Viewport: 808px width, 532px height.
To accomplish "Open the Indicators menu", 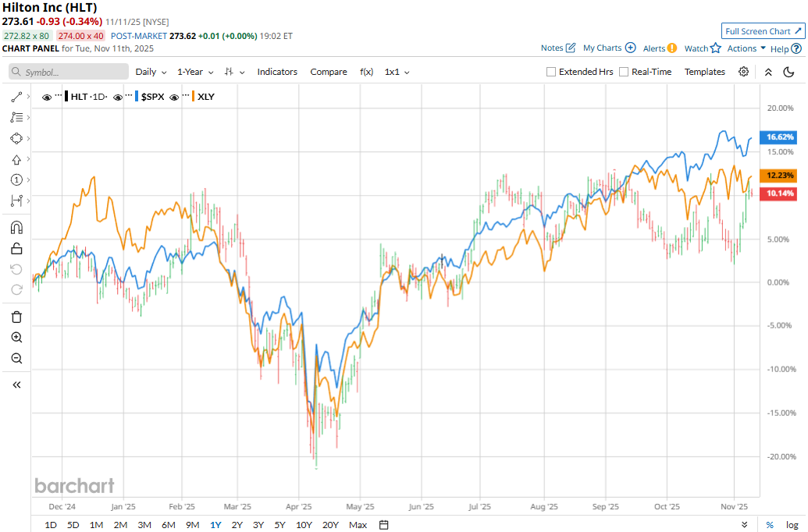I will pyautogui.click(x=277, y=72).
